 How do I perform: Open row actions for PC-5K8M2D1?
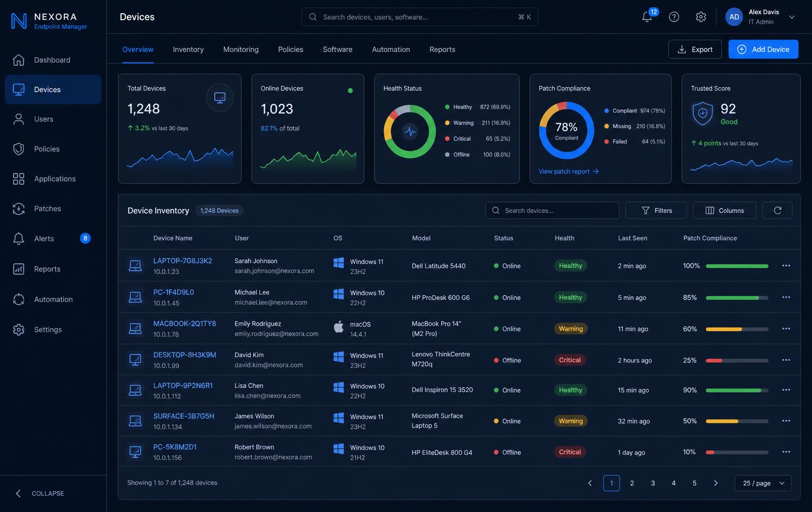point(786,452)
